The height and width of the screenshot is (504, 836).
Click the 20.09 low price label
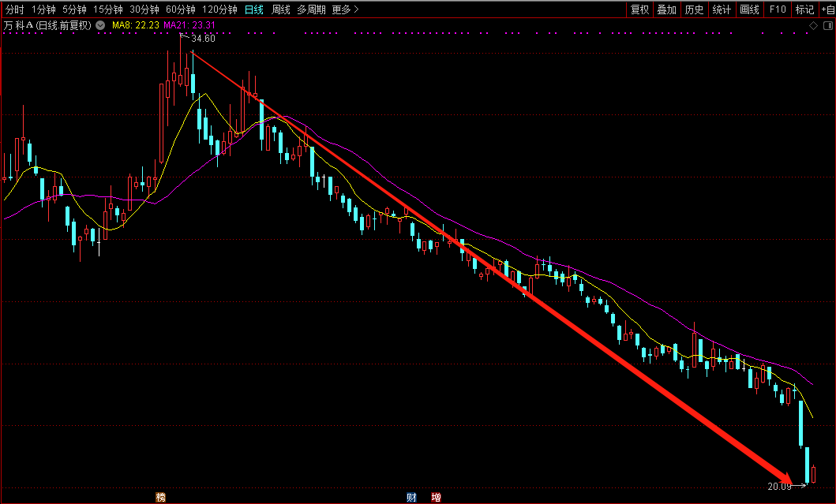point(779,487)
